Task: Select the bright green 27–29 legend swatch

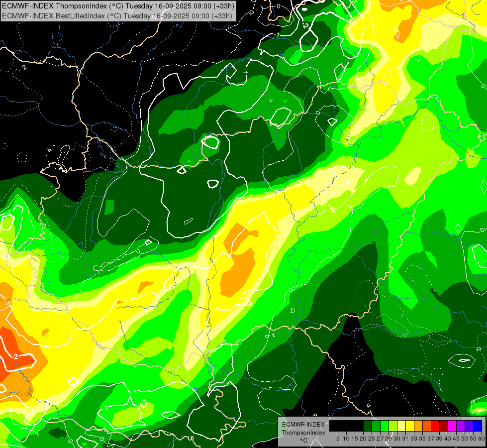Action: point(385,426)
